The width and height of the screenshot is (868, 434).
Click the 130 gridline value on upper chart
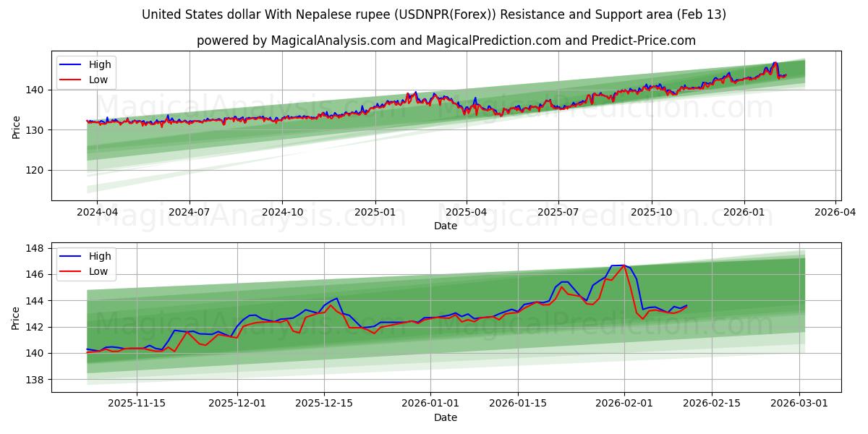tap(35, 129)
